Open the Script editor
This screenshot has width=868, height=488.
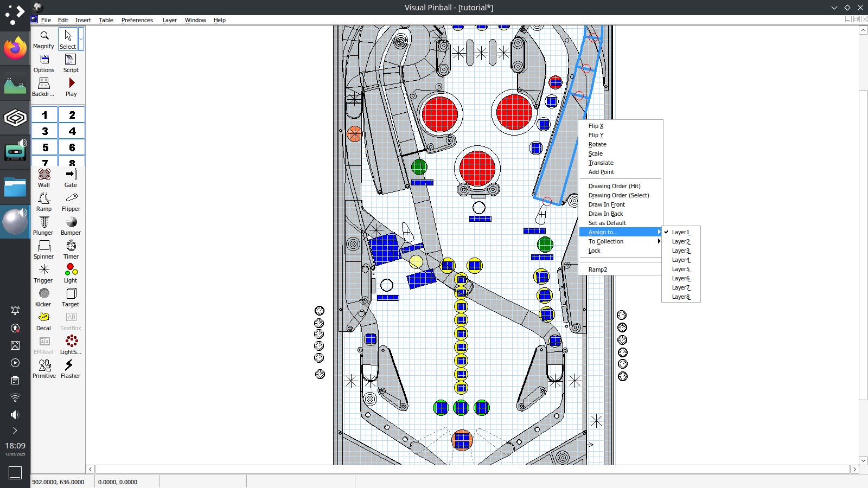(71, 63)
